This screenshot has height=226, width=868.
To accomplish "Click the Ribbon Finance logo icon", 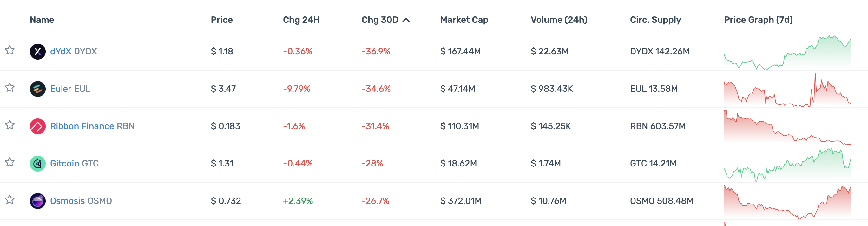I will click(37, 126).
